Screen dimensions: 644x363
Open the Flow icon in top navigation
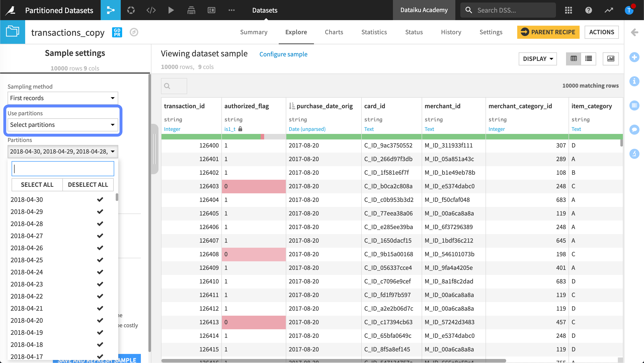click(110, 10)
